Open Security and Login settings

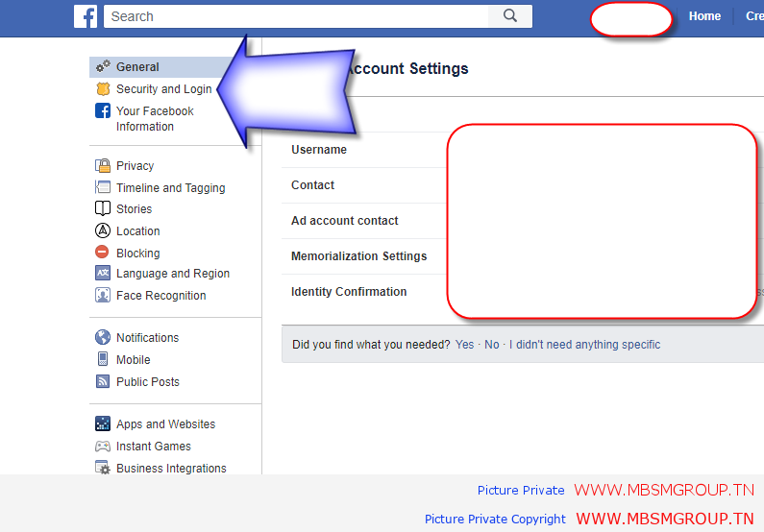[163, 89]
